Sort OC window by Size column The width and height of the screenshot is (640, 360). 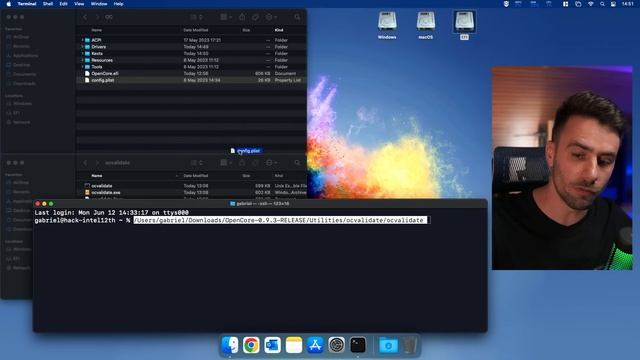click(x=246, y=30)
